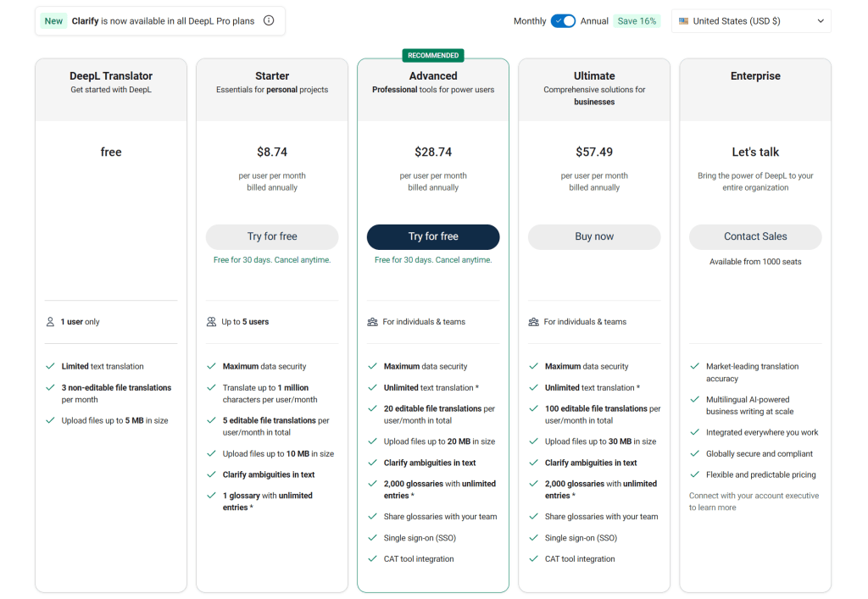Click the 'Ultimate' plan title
This screenshot has width=868, height=599.
click(x=594, y=75)
